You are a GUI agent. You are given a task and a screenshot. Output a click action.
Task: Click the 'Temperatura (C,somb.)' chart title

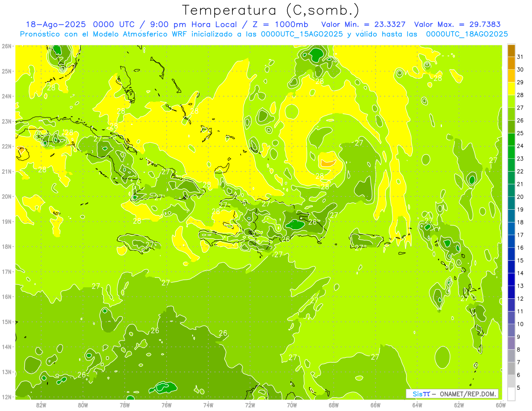click(270, 10)
